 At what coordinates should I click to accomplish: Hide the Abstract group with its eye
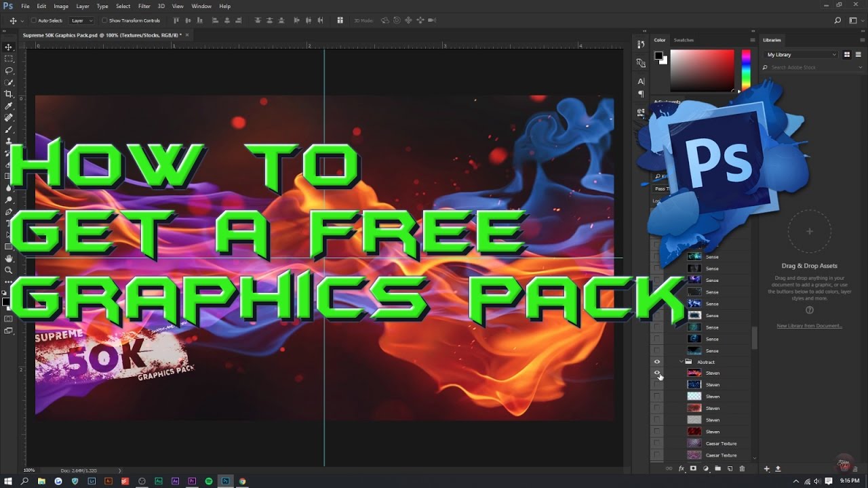click(x=656, y=362)
